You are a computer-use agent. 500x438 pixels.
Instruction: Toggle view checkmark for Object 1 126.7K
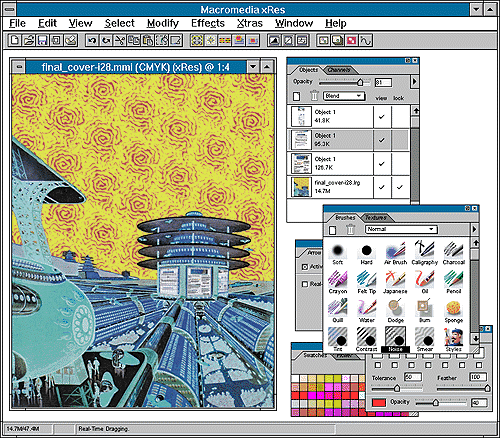pos(382,164)
